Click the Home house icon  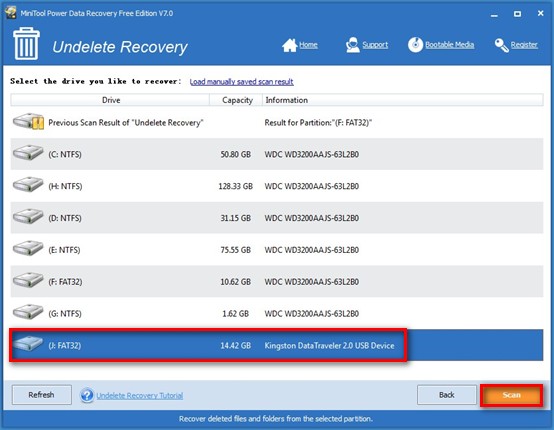pos(289,45)
